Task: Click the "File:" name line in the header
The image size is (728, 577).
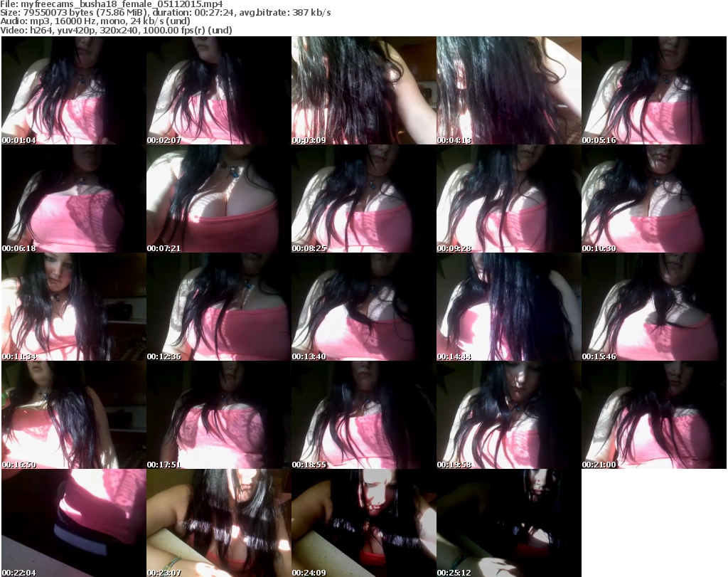Action: (x=112, y=4)
